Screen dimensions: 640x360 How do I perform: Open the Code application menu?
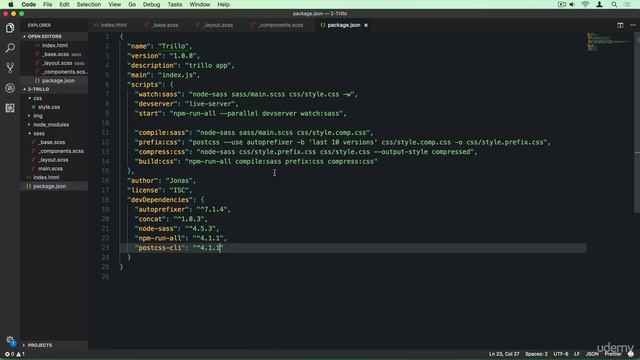coord(29,4)
